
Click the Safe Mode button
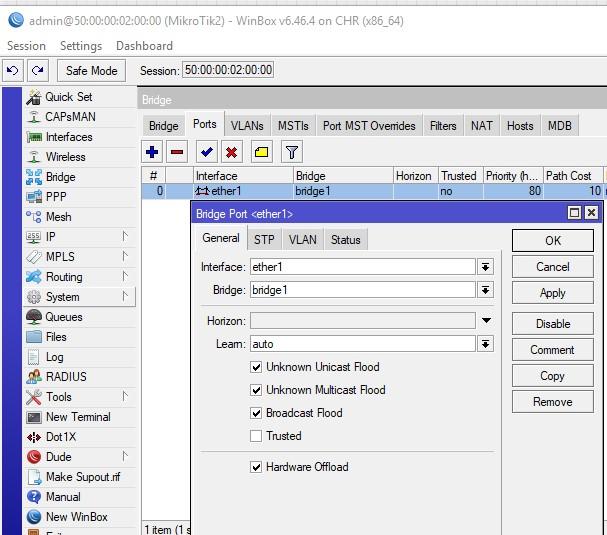coord(91,71)
